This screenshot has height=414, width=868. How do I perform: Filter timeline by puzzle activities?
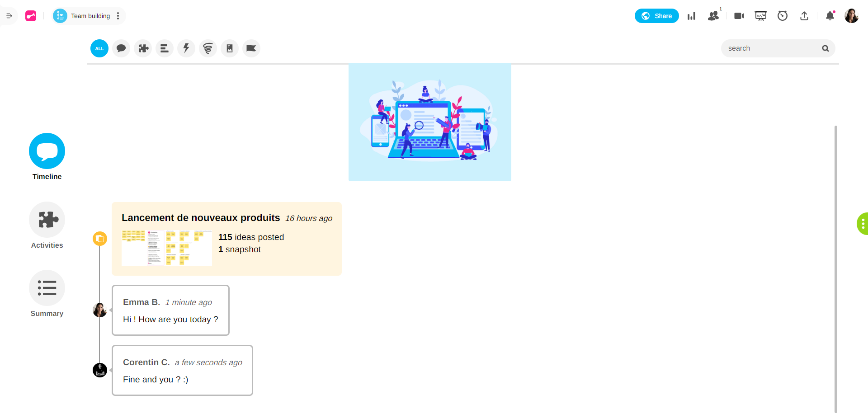pos(143,48)
